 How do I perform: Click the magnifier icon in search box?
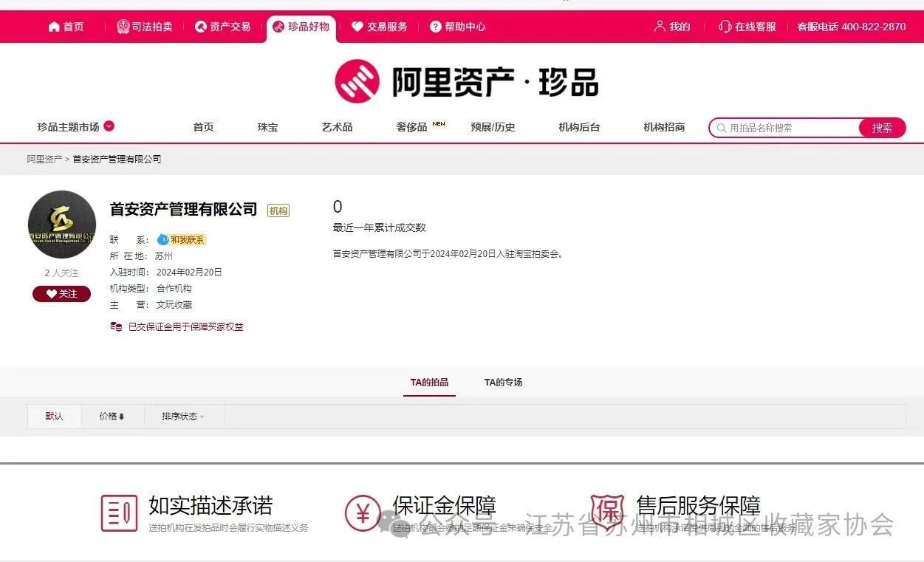[721, 128]
